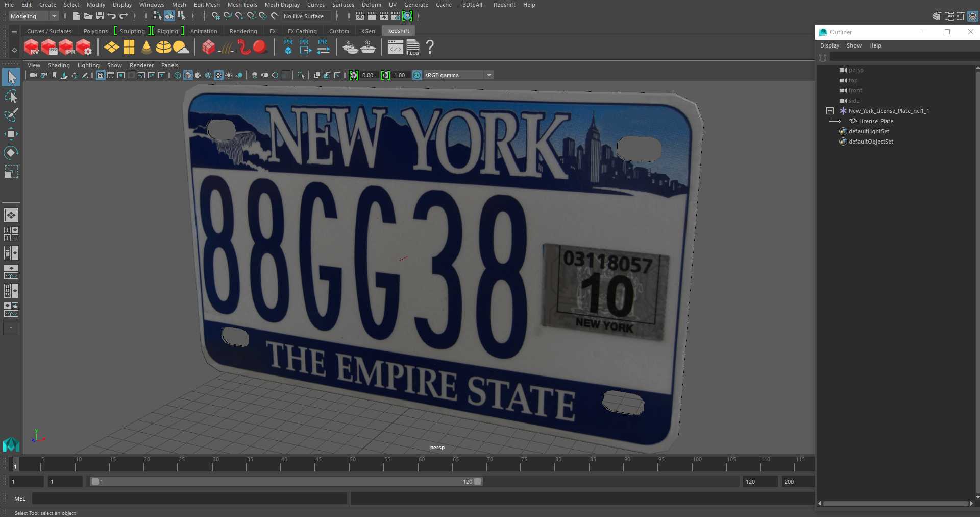Toggle viewport grid display
Screen dimensions: 980x517
(101, 75)
